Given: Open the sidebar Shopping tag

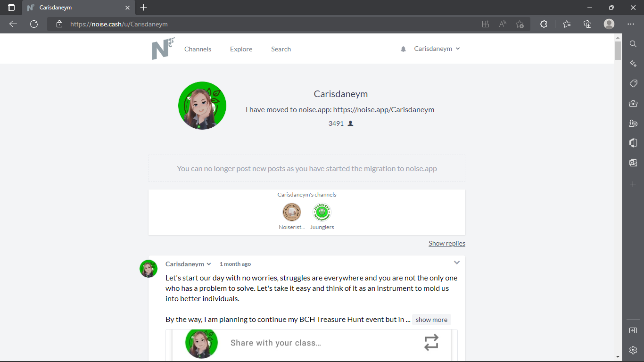Looking at the screenshot, I should click(633, 83).
